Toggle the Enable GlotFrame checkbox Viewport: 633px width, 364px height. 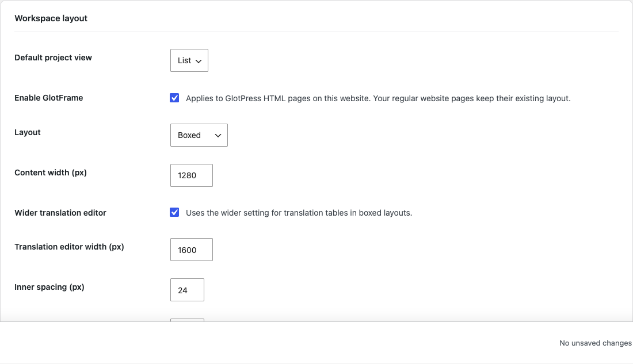pyautogui.click(x=174, y=98)
